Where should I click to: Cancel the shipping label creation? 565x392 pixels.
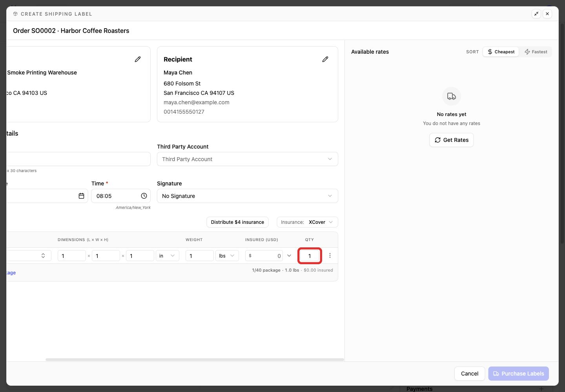point(470,374)
